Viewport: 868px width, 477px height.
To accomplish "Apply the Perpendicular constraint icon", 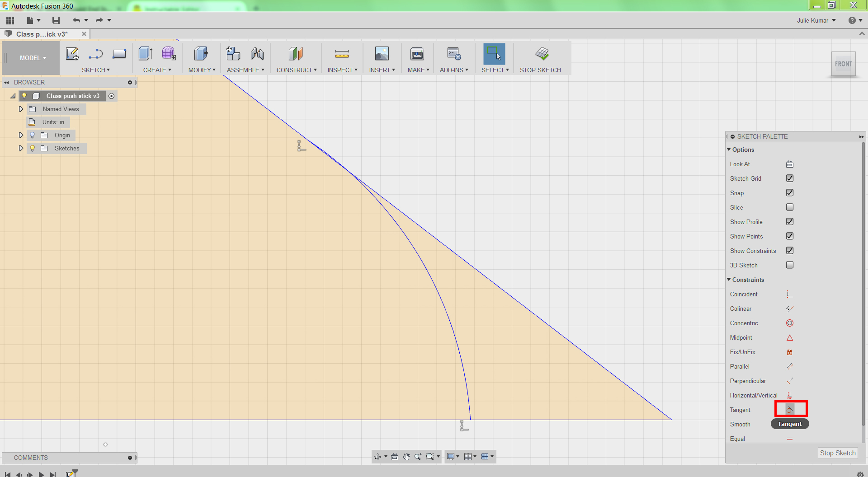I will click(x=790, y=381).
